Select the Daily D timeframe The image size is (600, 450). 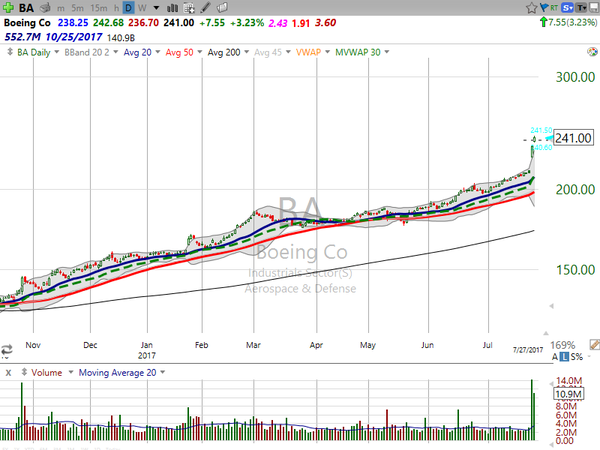pos(129,8)
